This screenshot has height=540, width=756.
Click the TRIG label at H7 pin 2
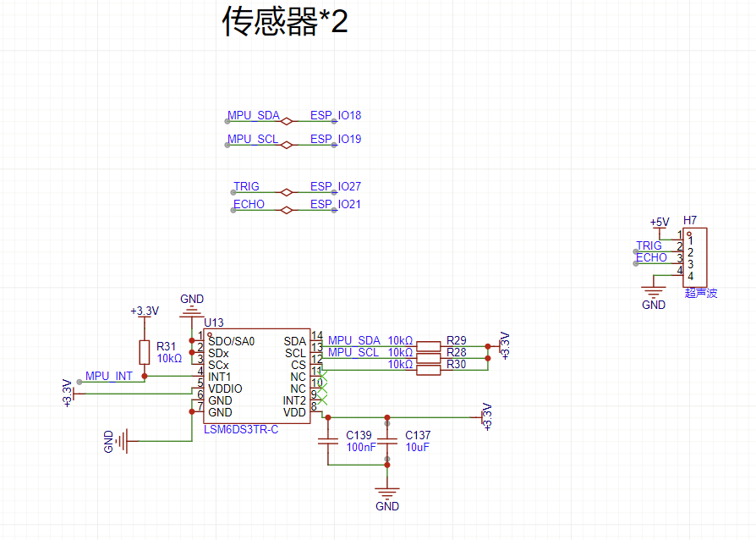point(649,245)
